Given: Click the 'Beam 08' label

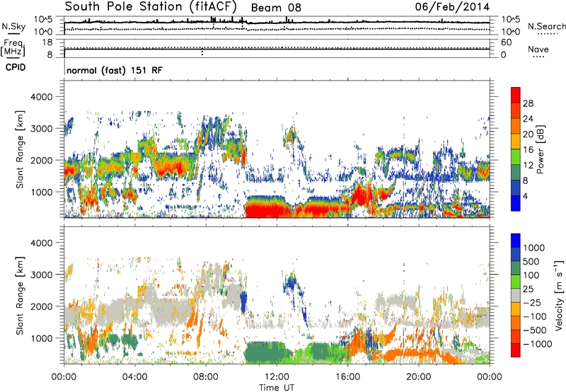Looking at the screenshot, I should point(276,8).
